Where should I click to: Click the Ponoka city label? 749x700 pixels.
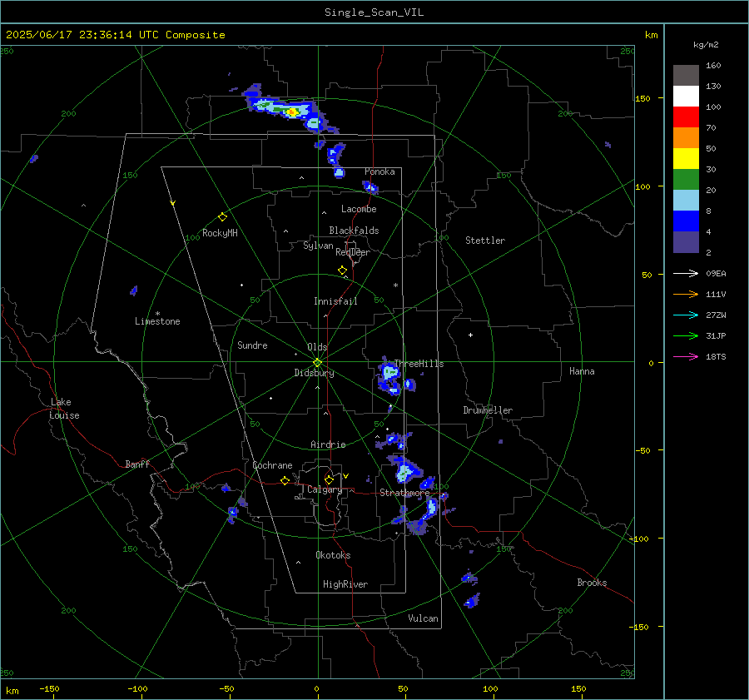coord(379,171)
